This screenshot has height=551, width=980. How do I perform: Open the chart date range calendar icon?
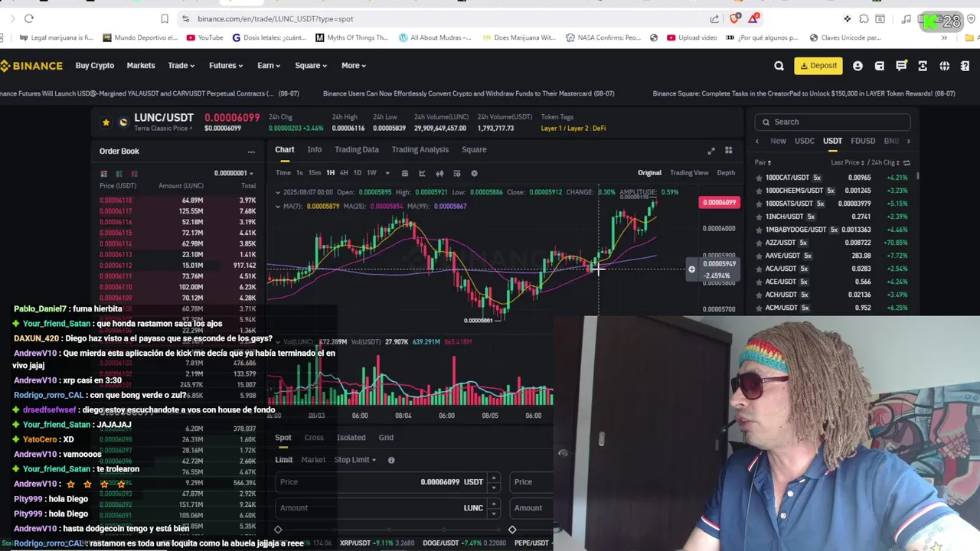tap(404, 174)
